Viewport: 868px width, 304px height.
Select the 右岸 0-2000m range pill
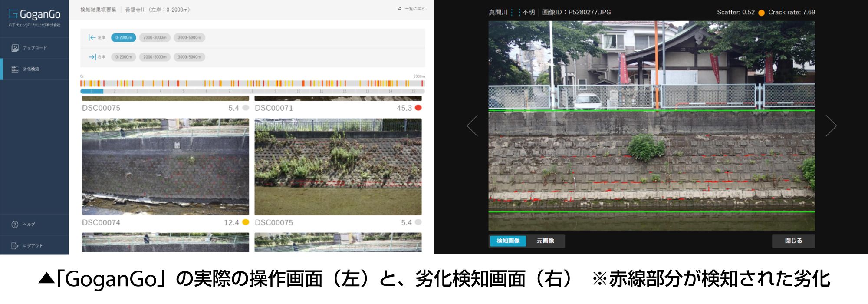[124, 57]
